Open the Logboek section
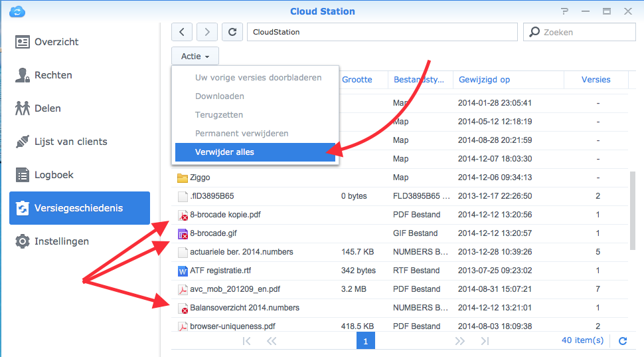Screen dimensions: 644x357 pyautogui.click(x=54, y=175)
